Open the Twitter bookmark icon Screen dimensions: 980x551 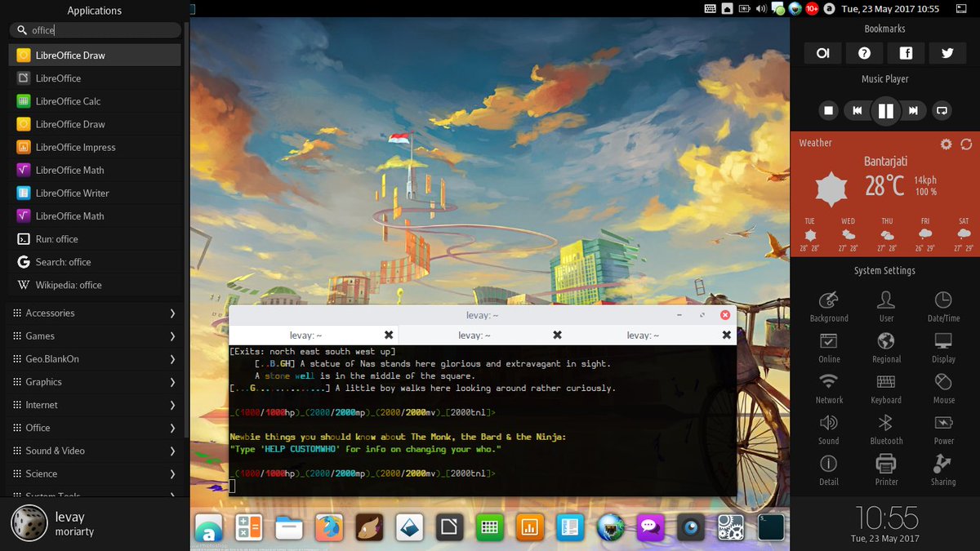947,53
